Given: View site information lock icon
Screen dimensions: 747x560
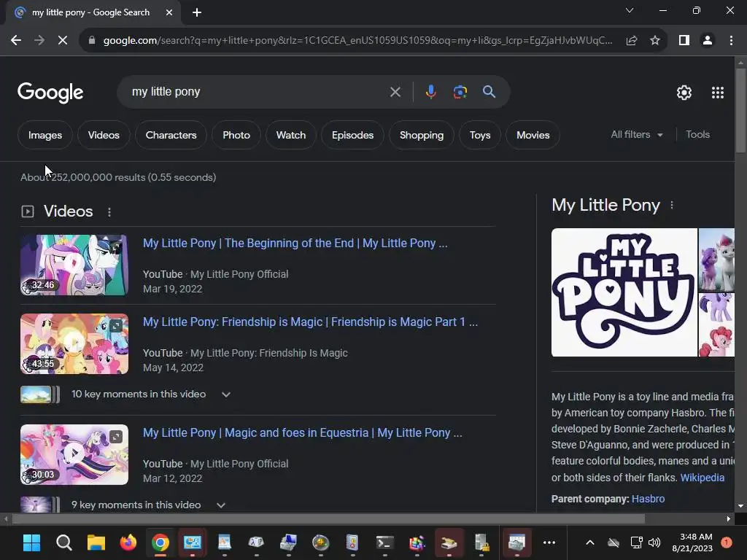Looking at the screenshot, I should click(x=92, y=41).
